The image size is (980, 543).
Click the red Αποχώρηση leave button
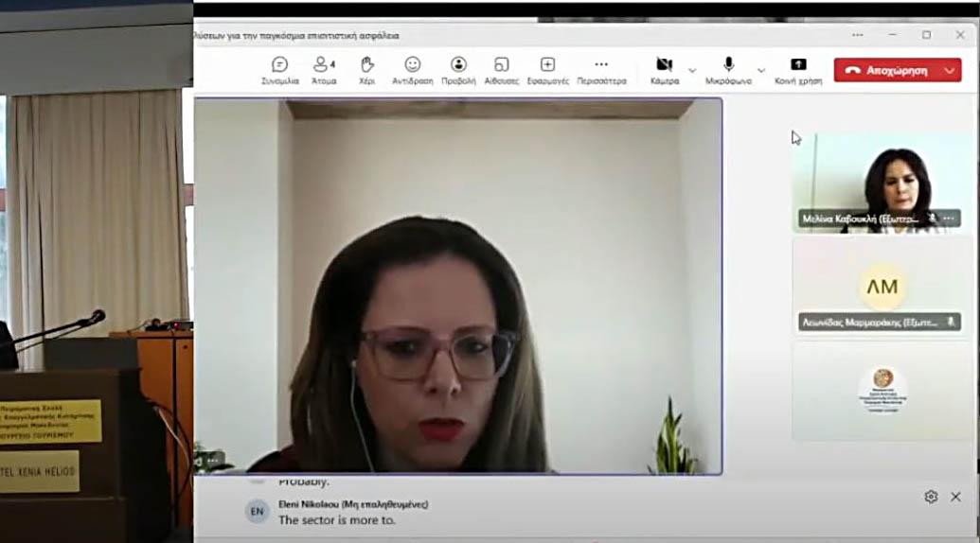(886, 70)
